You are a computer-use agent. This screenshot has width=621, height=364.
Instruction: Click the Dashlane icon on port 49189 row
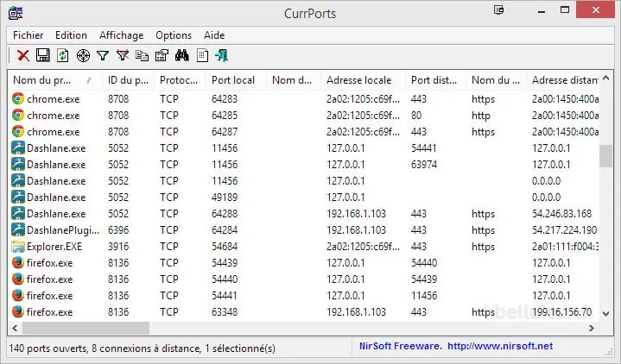(18, 197)
